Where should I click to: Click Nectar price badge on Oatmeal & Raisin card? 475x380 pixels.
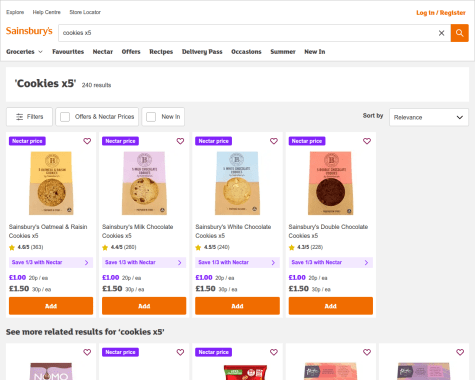pos(27,141)
